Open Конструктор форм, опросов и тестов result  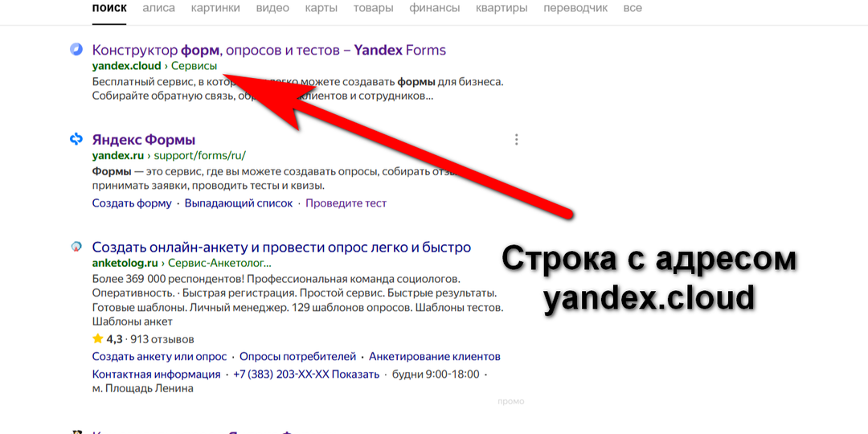click(x=268, y=51)
